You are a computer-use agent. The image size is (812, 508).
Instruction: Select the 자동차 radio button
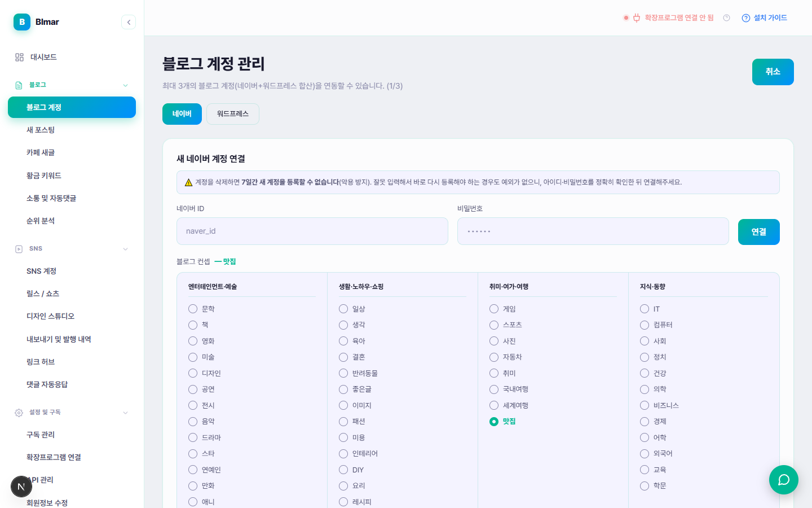coord(494,357)
